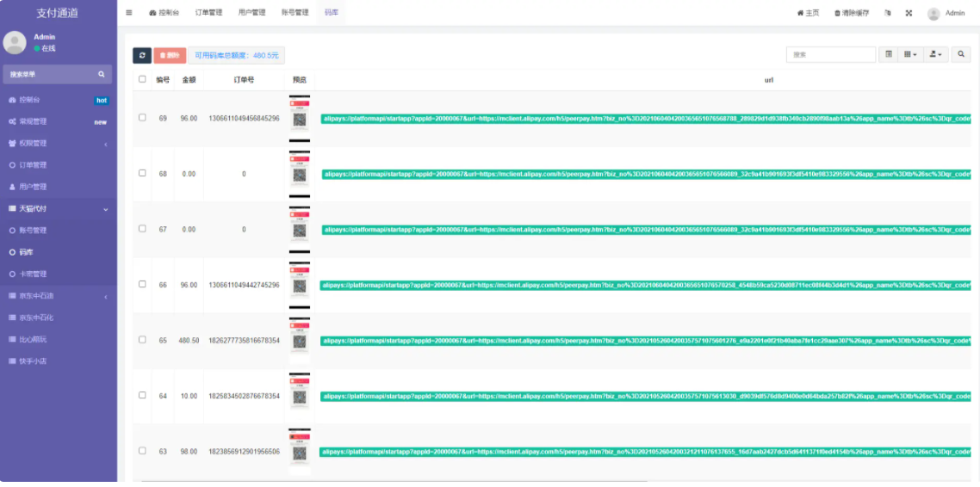980x487 pixels.
Task: Click the language switch icon in top bar
Action: point(887,13)
